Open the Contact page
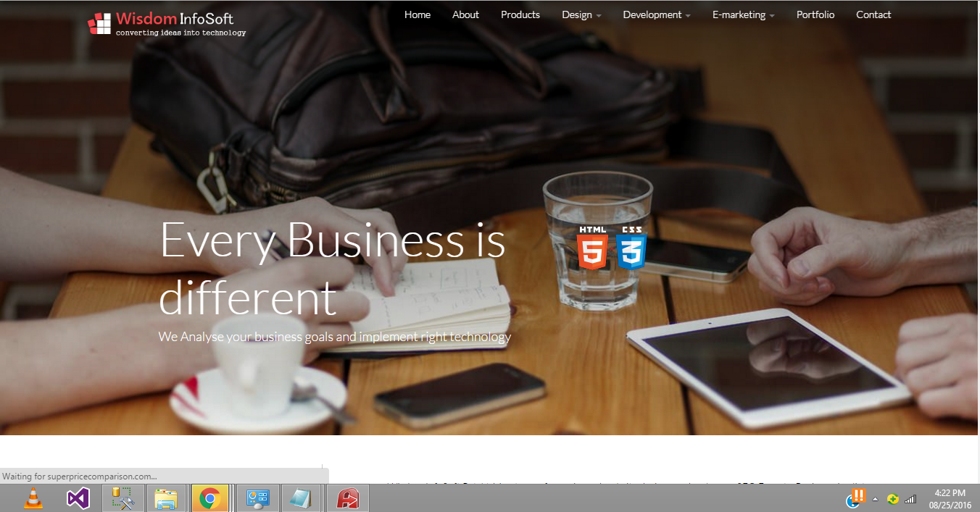This screenshot has height=512, width=980. pyautogui.click(x=873, y=14)
